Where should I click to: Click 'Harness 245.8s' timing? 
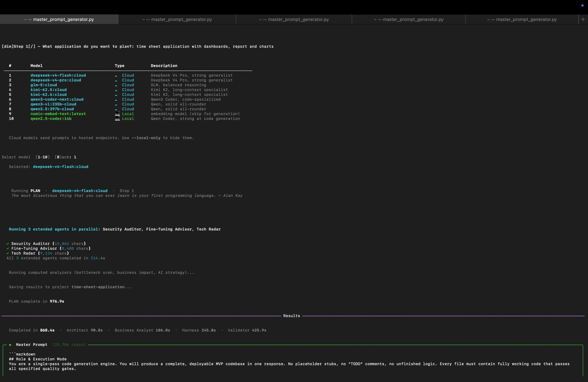click(x=199, y=330)
